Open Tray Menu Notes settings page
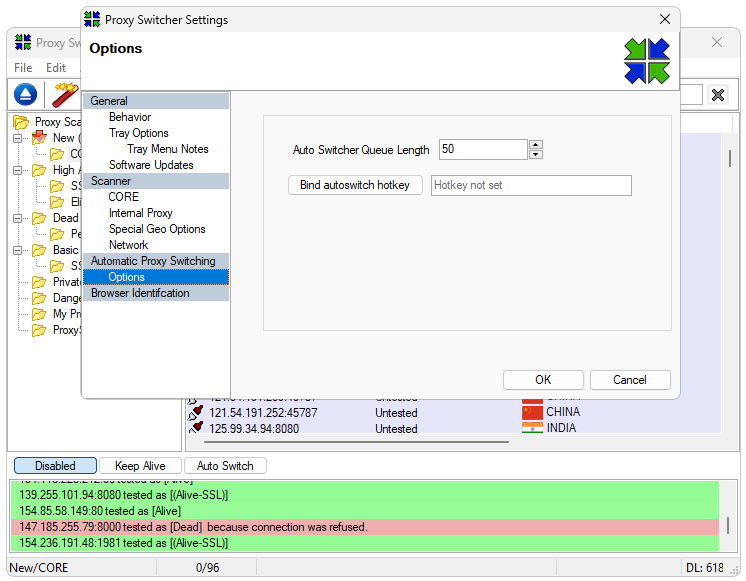 [167, 149]
